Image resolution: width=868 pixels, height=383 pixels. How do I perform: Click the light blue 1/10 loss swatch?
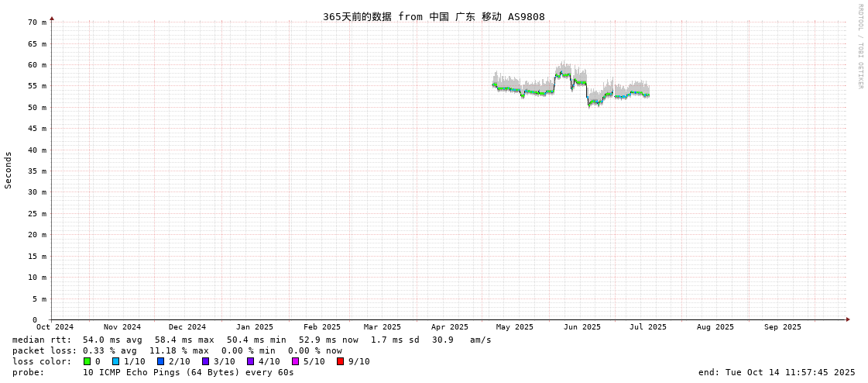[115, 361]
